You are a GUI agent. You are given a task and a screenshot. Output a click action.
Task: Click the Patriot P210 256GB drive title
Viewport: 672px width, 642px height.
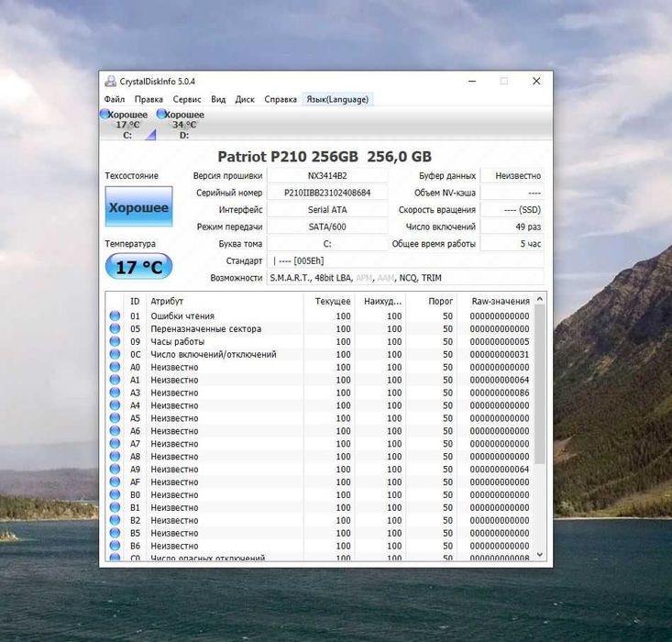325,157
